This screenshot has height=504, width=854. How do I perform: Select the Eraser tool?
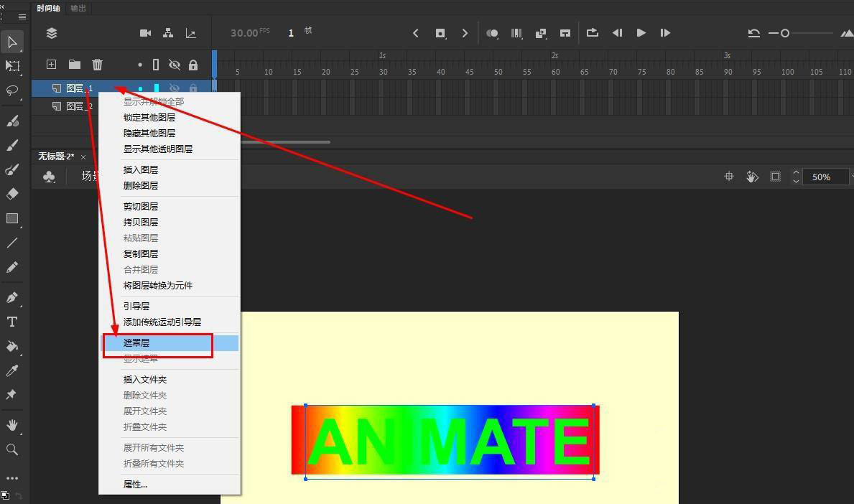pyautogui.click(x=12, y=194)
